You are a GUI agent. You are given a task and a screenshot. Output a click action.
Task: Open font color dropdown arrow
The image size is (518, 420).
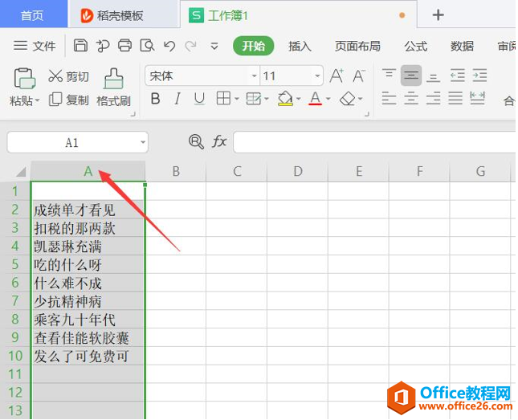click(328, 99)
